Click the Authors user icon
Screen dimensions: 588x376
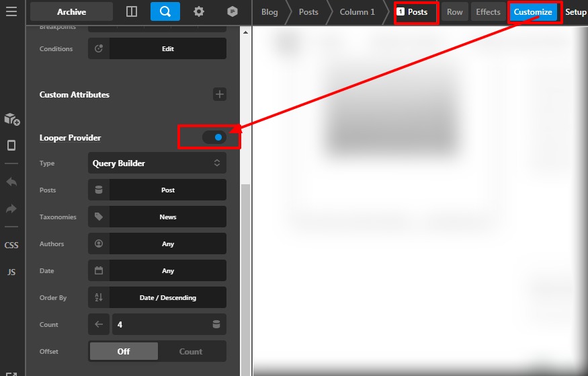(99, 243)
